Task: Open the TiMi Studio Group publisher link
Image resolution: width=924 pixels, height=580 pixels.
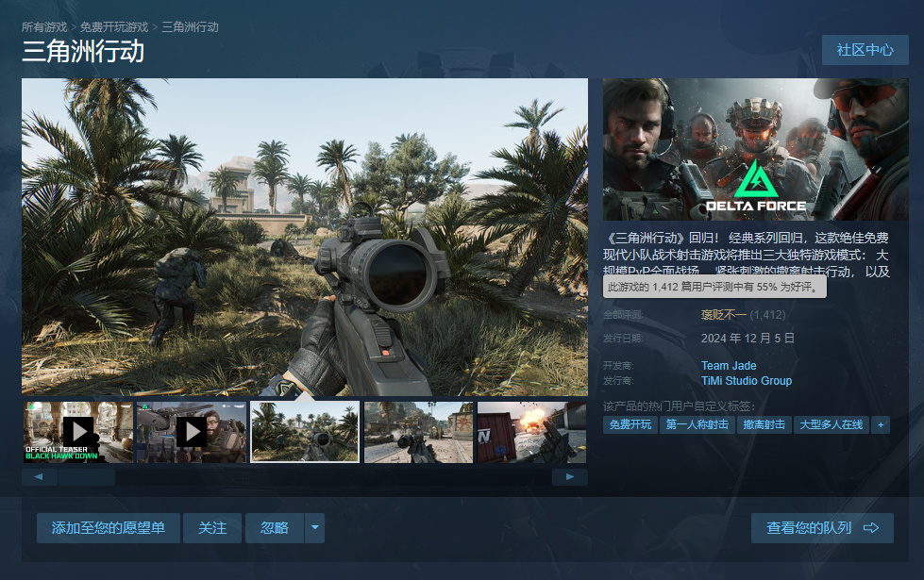Action: 746,381
